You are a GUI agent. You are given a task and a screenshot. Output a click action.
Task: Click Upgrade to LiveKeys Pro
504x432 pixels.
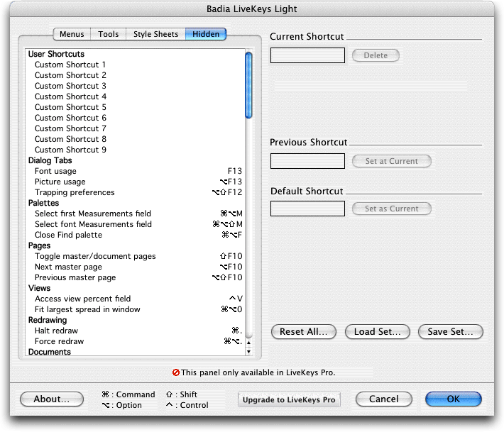point(289,399)
